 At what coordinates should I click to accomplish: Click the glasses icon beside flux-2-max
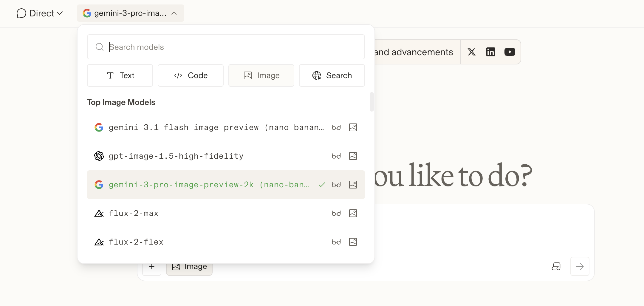tap(336, 214)
